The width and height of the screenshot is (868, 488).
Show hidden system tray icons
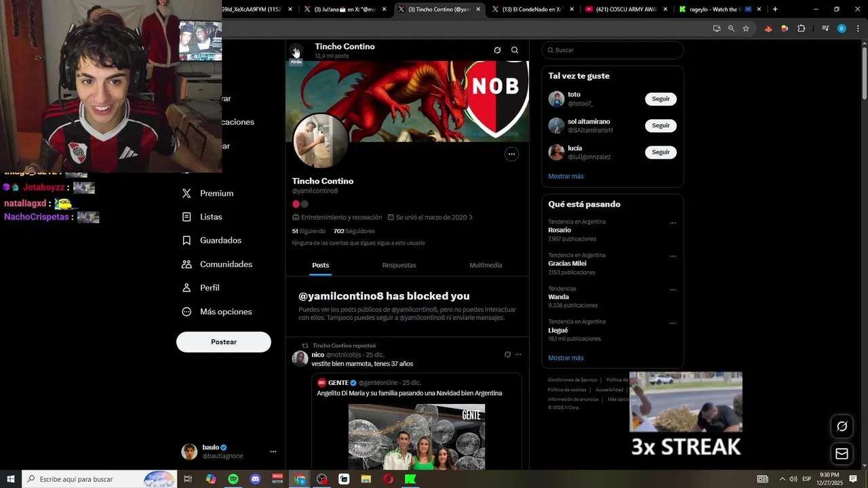[782, 479]
